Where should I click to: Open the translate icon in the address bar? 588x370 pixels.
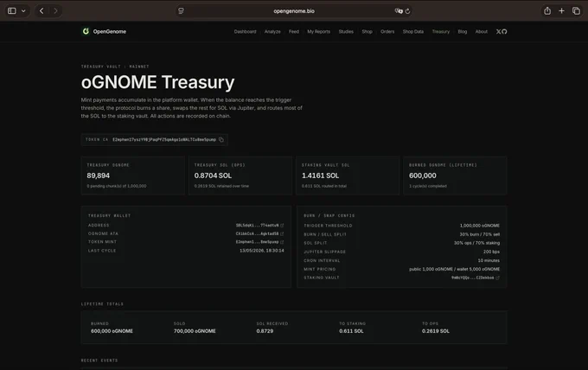click(399, 11)
